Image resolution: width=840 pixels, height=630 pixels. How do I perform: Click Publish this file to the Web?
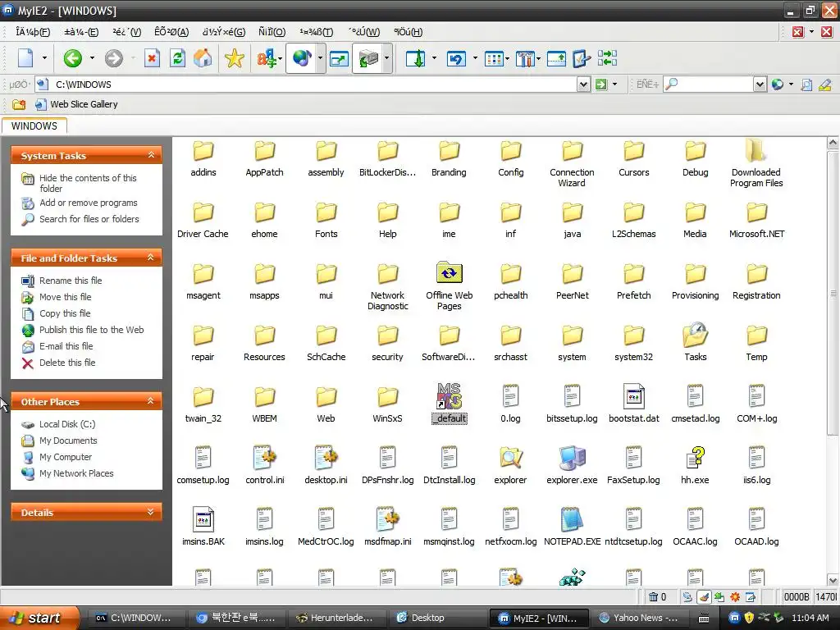click(92, 330)
